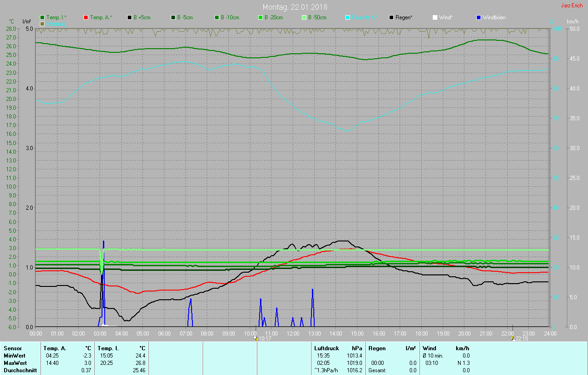588x375 pixels.
Task: Click the Durchschnitt row label
Action: pyautogui.click(x=20, y=370)
